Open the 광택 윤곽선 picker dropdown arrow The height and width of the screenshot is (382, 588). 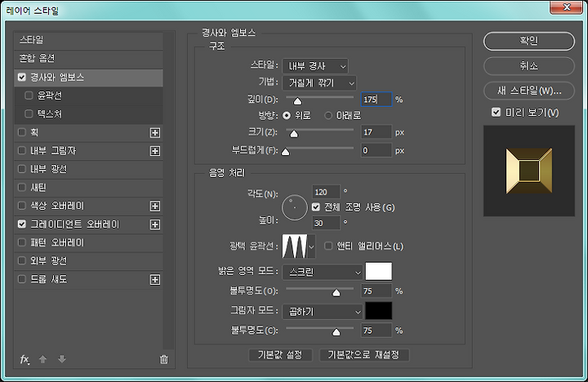[x=311, y=247]
